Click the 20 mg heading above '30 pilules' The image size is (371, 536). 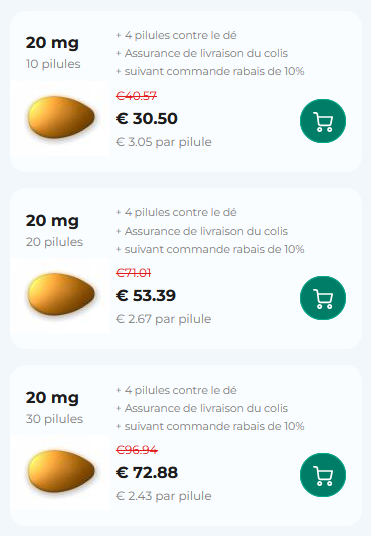52,398
